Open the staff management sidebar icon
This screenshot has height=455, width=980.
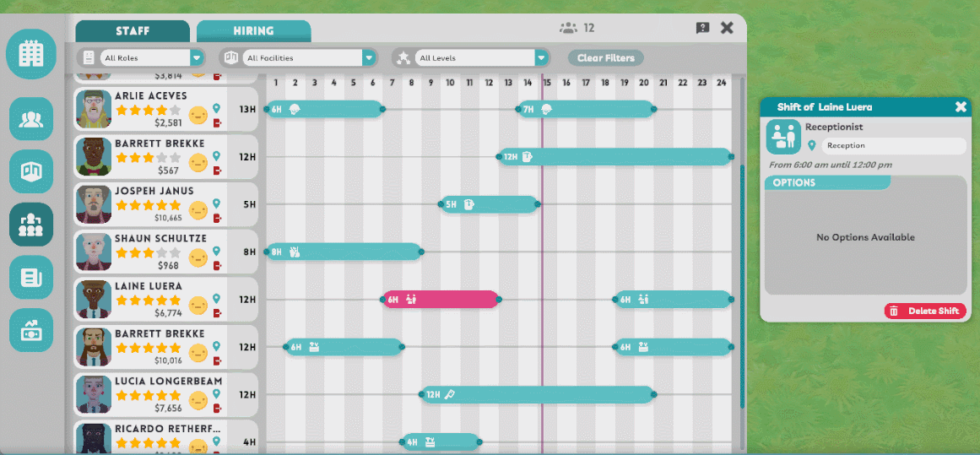(x=31, y=225)
